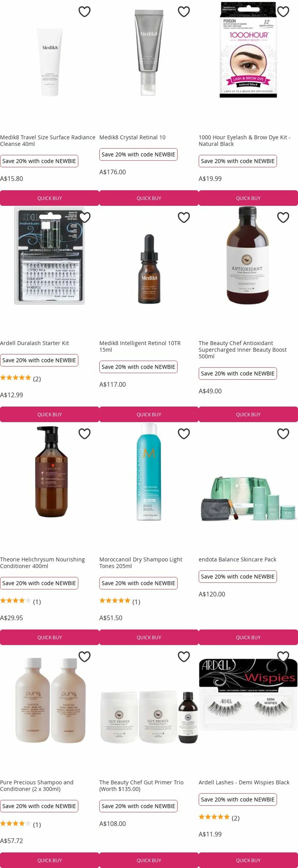Quick buy the Ardell Duralash Starter Kit
Screen dimensions: 298x868
[50, 414]
